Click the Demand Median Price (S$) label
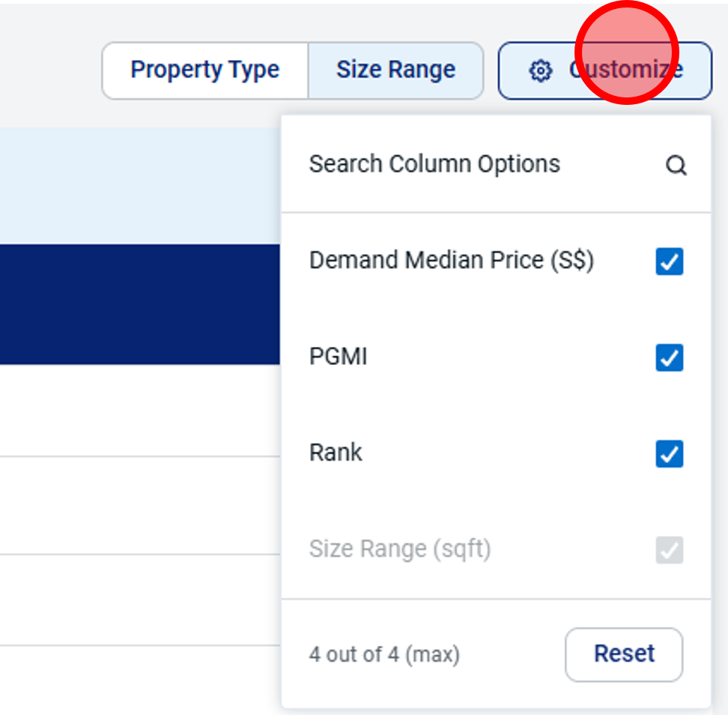This screenshot has width=728, height=715. pyautogui.click(x=452, y=260)
